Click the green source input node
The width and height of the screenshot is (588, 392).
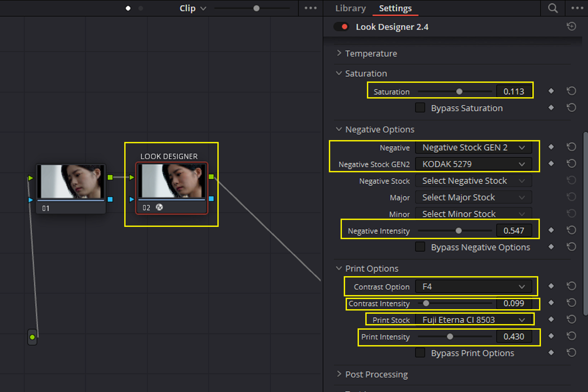click(32, 337)
